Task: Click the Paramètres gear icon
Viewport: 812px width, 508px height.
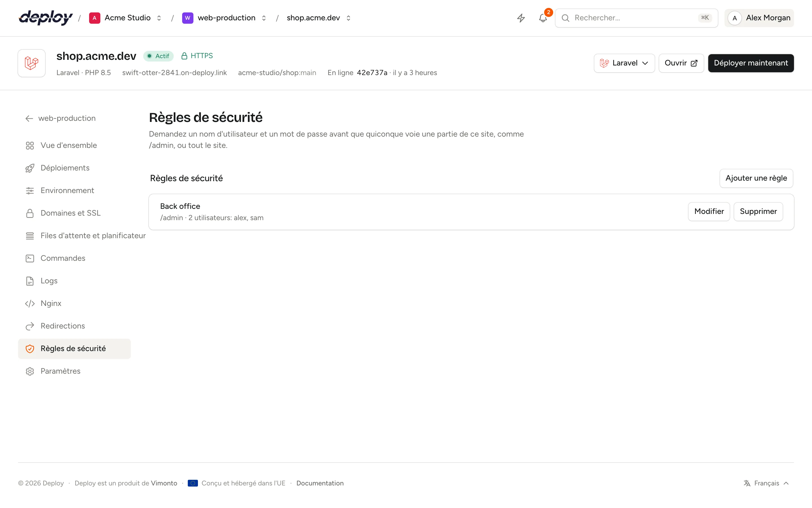Action: [x=30, y=371]
